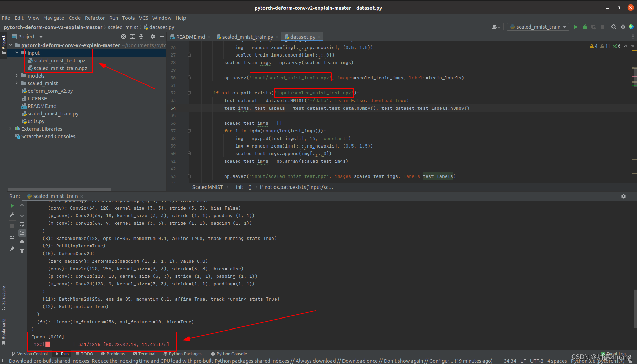Run scaled_mnist_train from the main toolbar

click(576, 27)
